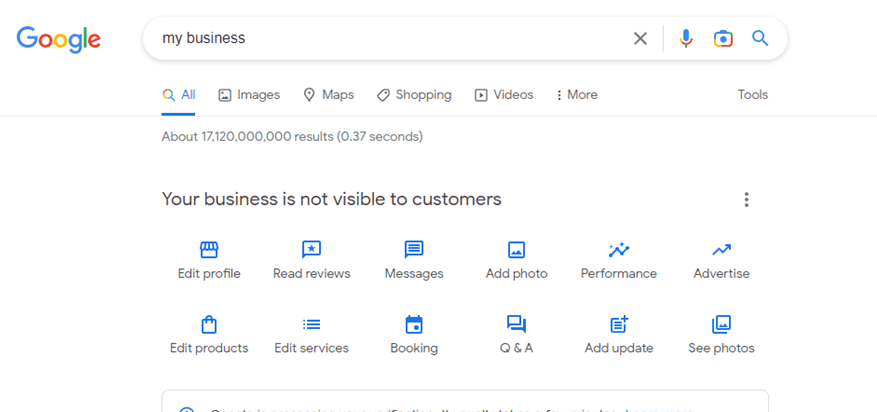Clear the search box with X

coord(640,39)
